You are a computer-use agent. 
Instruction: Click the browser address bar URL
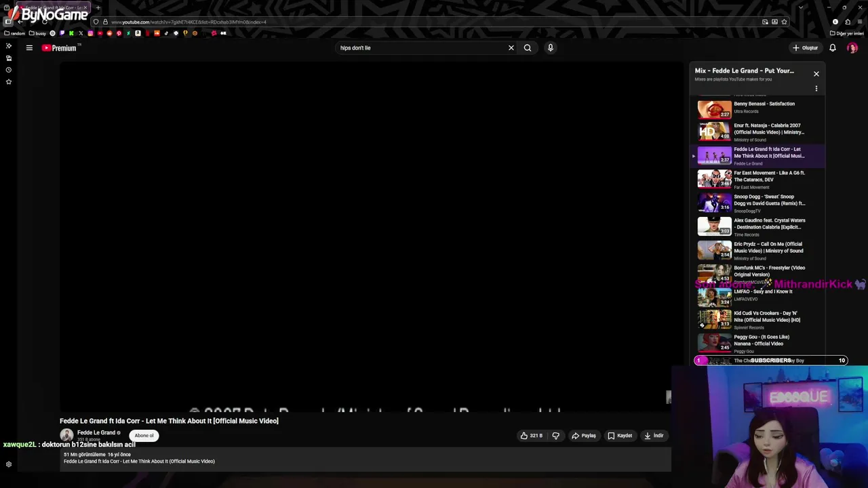(x=434, y=22)
